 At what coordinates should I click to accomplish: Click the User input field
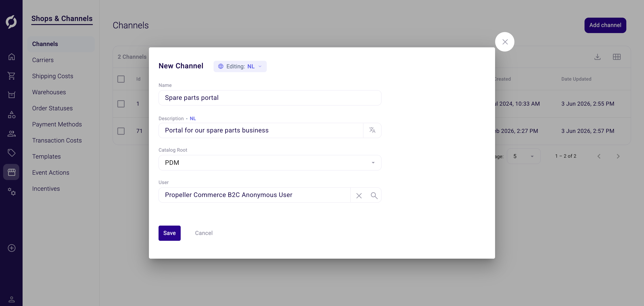[x=254, y=195]
